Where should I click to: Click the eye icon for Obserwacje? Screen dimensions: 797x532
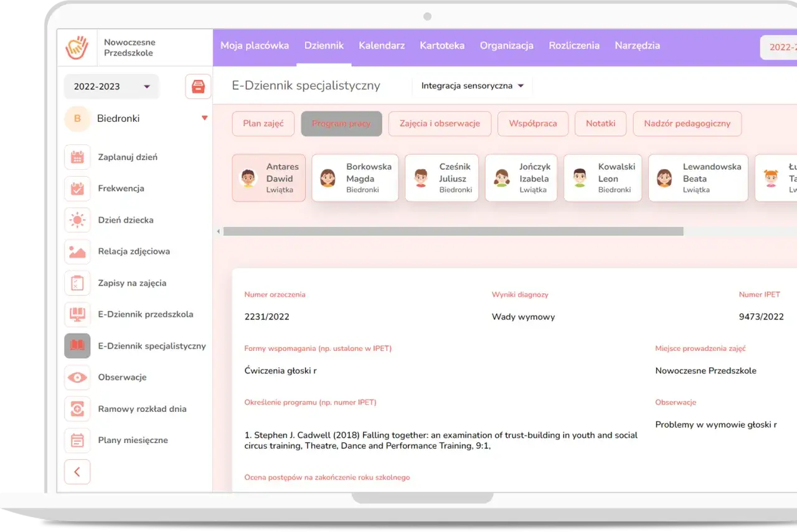[77, 377]
